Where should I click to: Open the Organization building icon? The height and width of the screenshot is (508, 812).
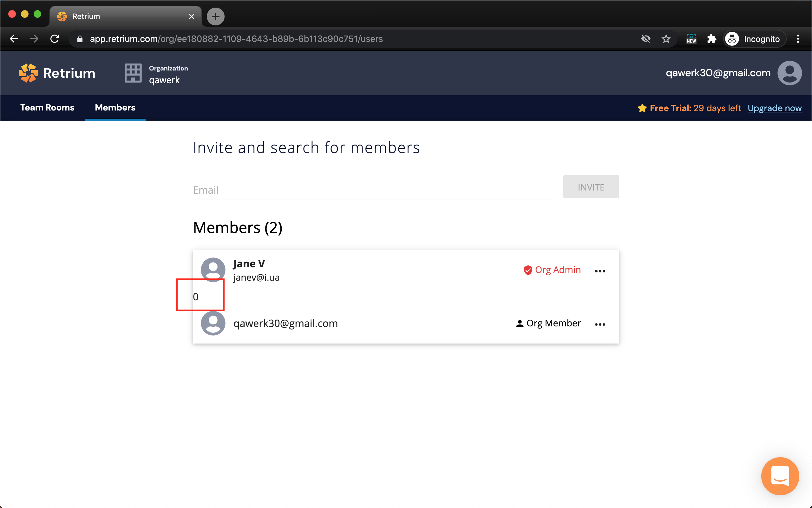tap(133, 73)
